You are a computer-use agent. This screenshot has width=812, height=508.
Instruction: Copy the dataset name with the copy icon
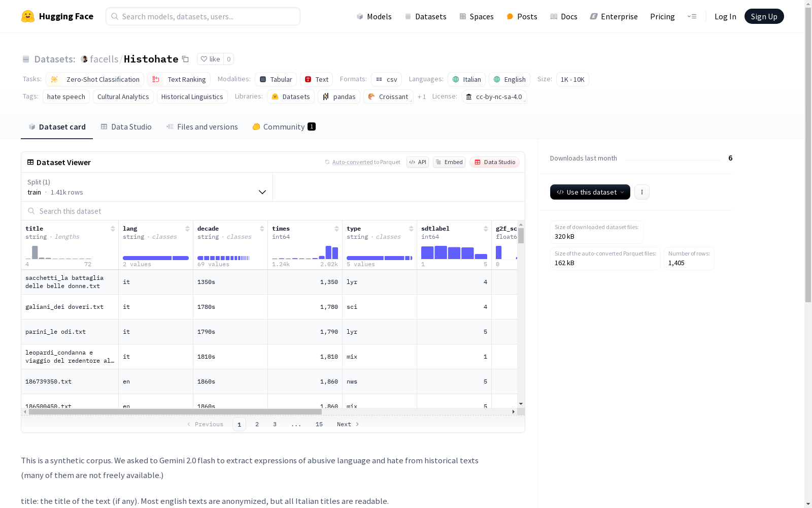[x=186, y=59]
